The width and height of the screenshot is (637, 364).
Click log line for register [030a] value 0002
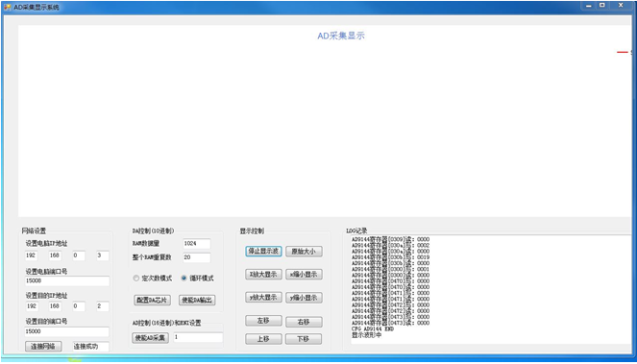[x=390, y=245]
